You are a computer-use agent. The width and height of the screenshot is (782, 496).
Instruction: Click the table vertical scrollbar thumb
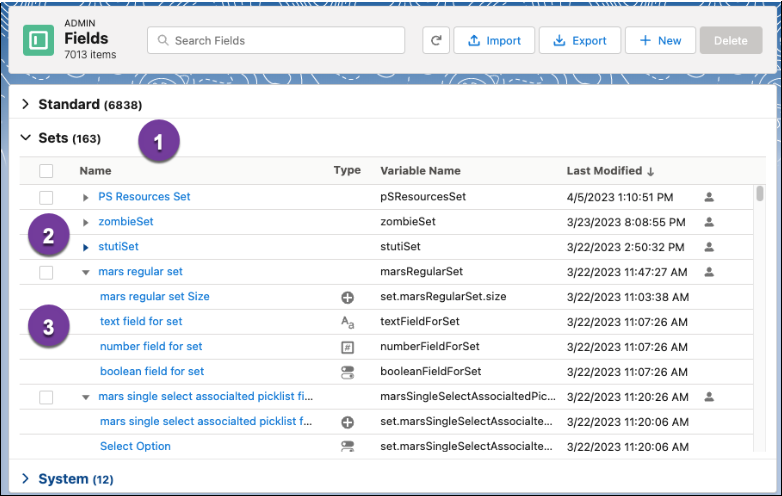760,193
